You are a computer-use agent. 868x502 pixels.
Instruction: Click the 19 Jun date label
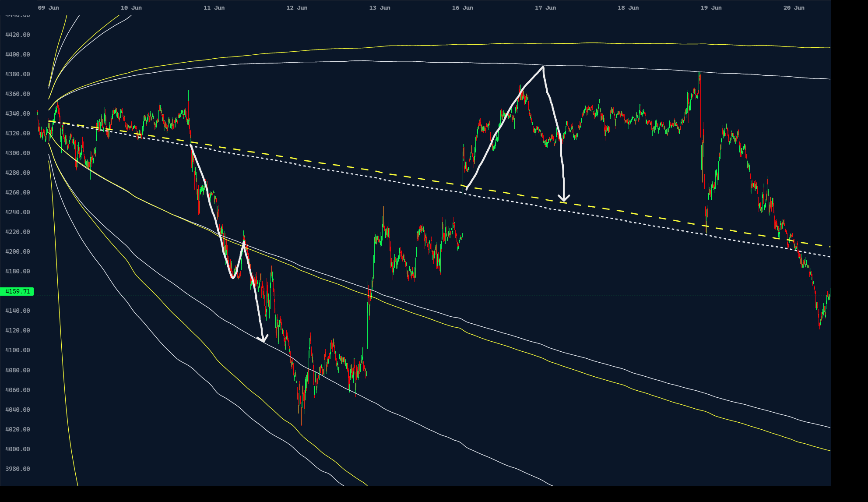tap(711, 8)
